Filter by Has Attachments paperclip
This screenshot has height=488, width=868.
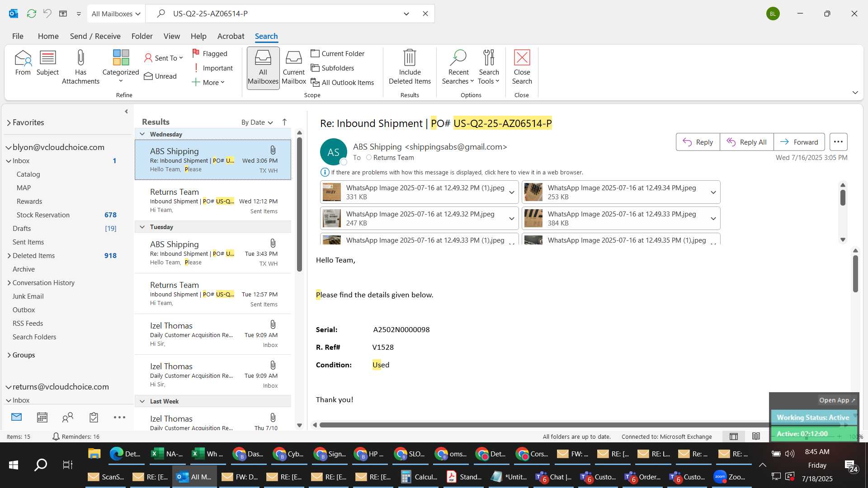pyautogui.click(x=80, y=68)
